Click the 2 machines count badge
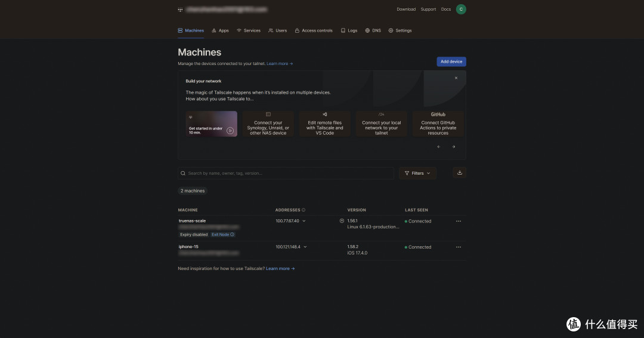The image size is (644, 338). [193, 191]
